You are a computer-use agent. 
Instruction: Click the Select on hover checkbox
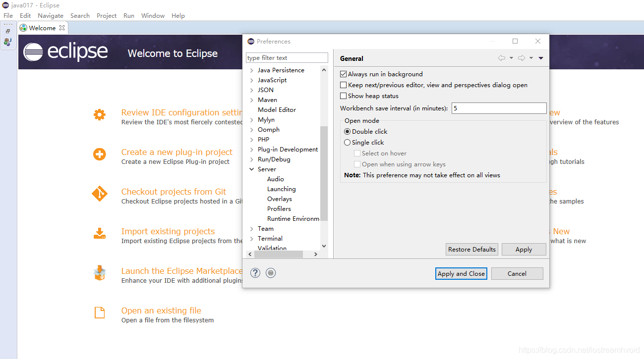pyautogui.click(x=357, y=154)
